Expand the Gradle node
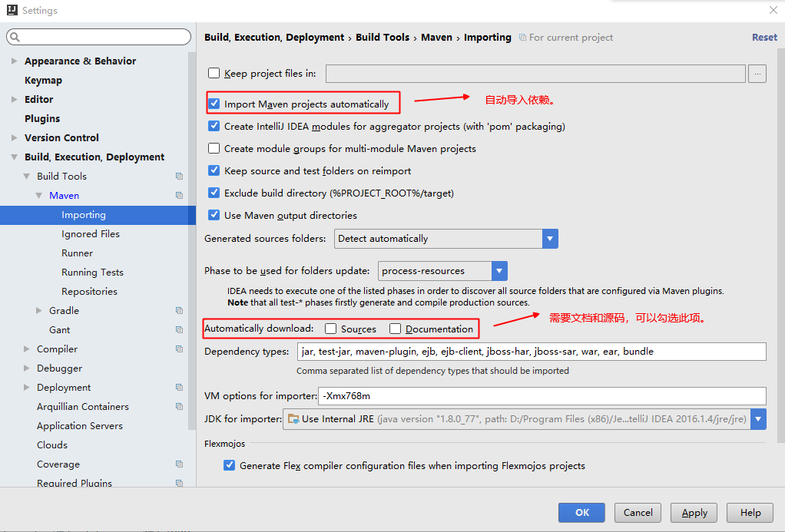The width and height of the screenshot is (785, 532). click(38, 310)
